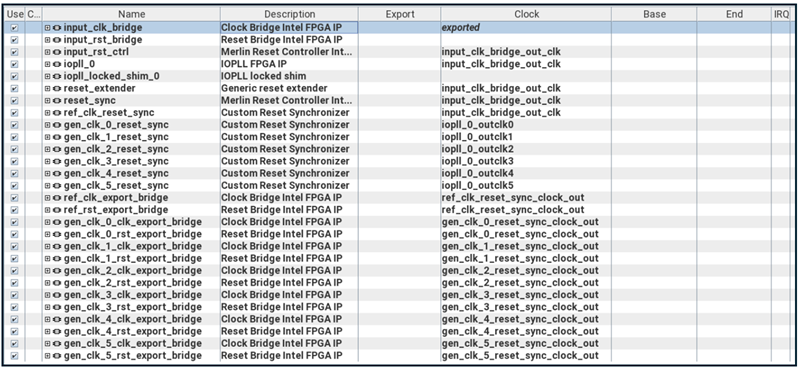Image resolution: width=801 pixels, height=371 pixels.
Task: Click the component icon of iopll_locked_shim_0
Action: pyautogui.click(x=56, y=76)
